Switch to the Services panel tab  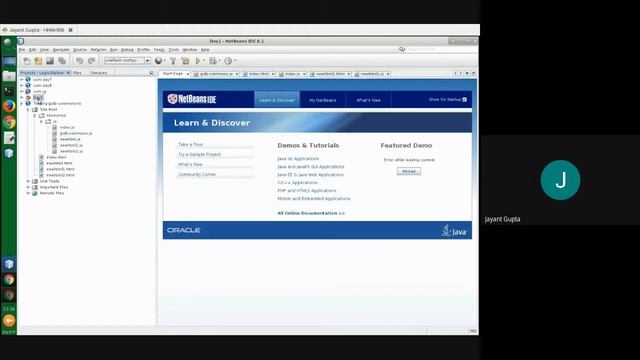[99, 73]
